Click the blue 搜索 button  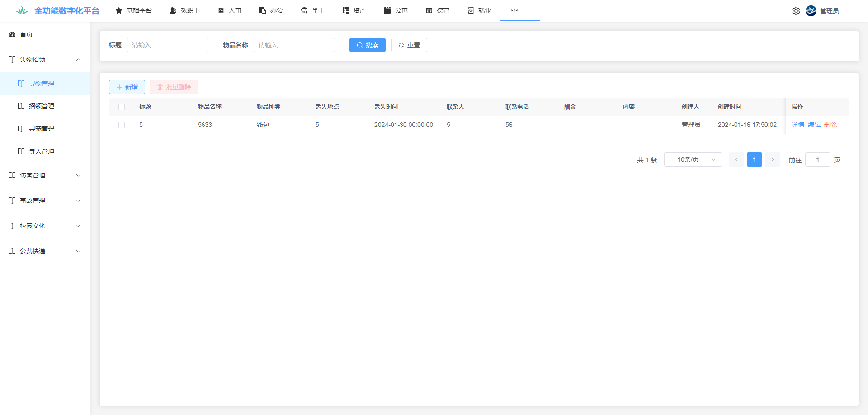367,45
